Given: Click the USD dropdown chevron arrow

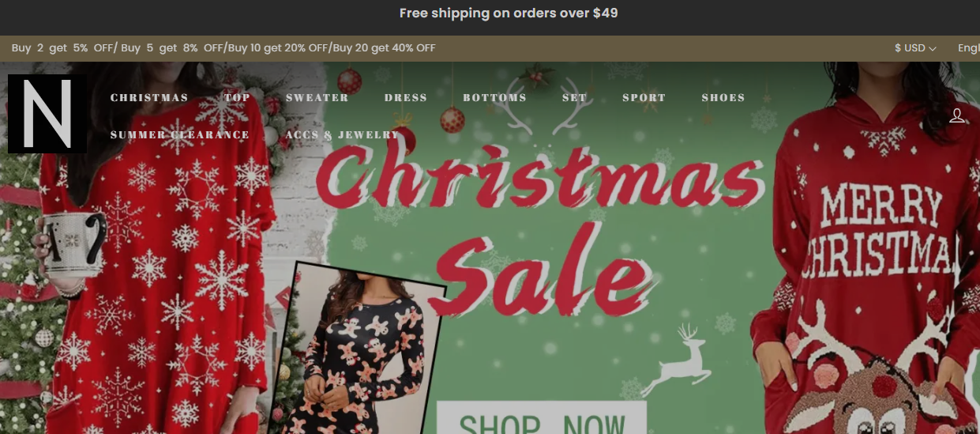Looking at the screenshot, I should tap(933, 49).
